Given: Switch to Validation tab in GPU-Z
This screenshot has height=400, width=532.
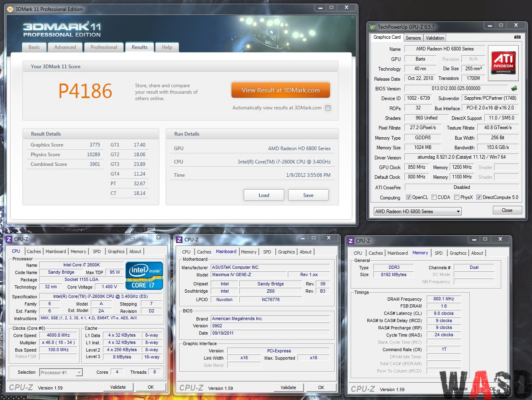Looking at the screenshot, I should coord(435,38).
